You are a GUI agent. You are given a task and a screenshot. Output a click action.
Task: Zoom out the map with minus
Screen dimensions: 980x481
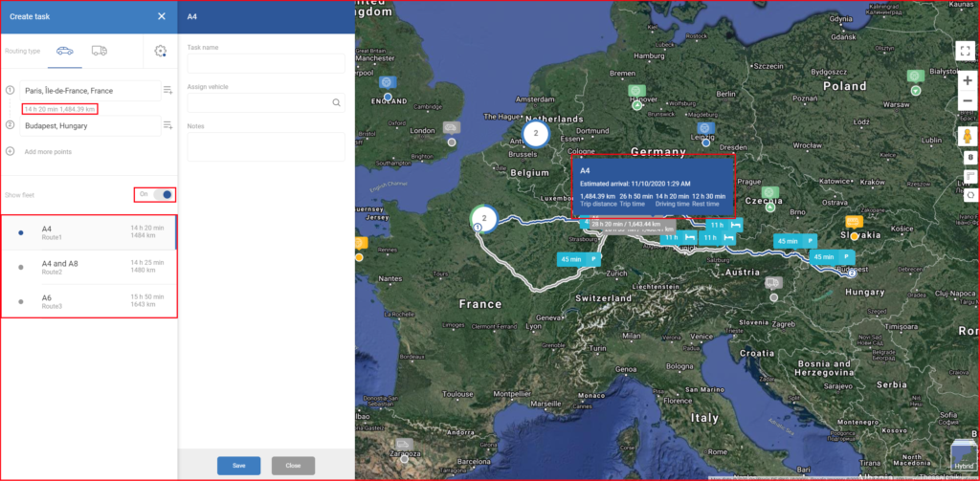pyautogui.click(x=967, y=100)
